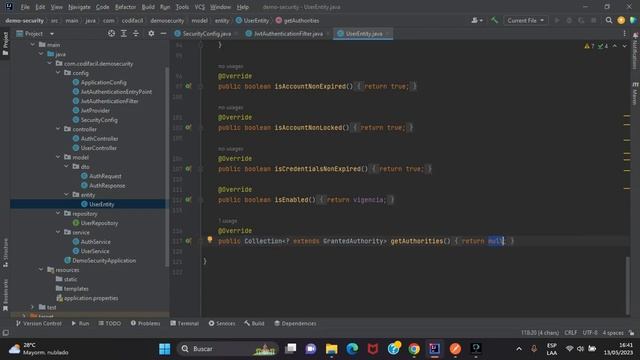Collapse the model folder

pyautogui.click(x=58, y=157)
